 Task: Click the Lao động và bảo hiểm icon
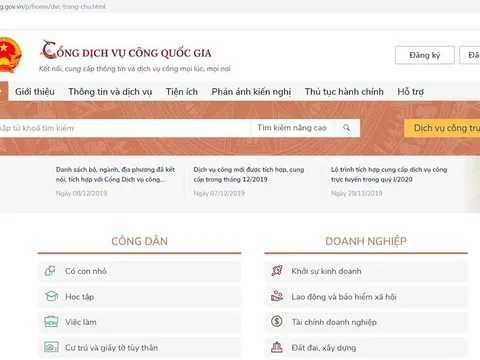pos(277,296)
